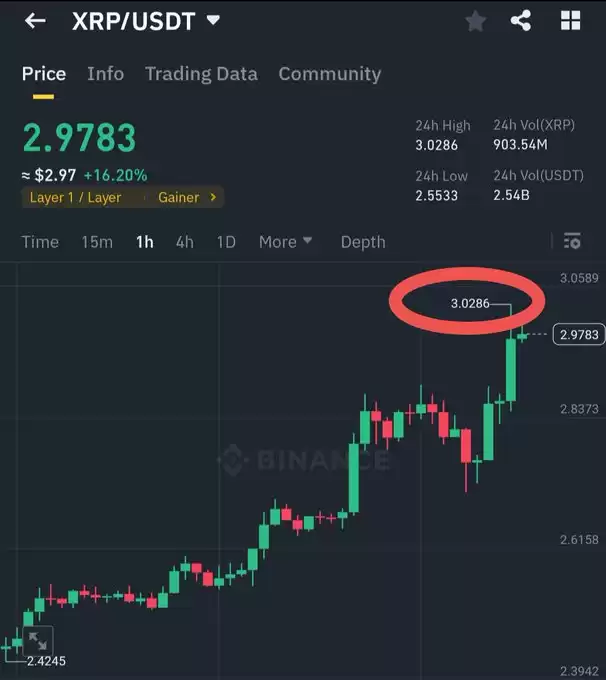Expand the More timeframes dropdown

pos(285,242)
